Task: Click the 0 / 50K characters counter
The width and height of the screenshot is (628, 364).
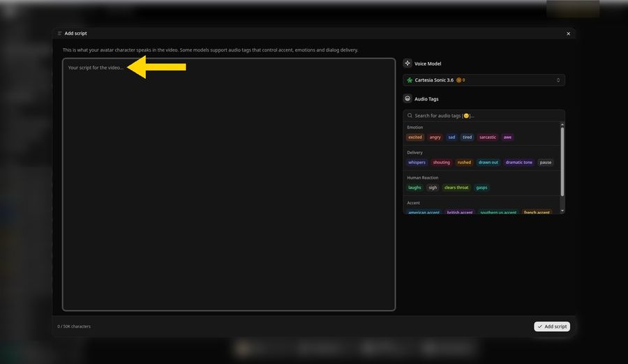Action: 74,326
